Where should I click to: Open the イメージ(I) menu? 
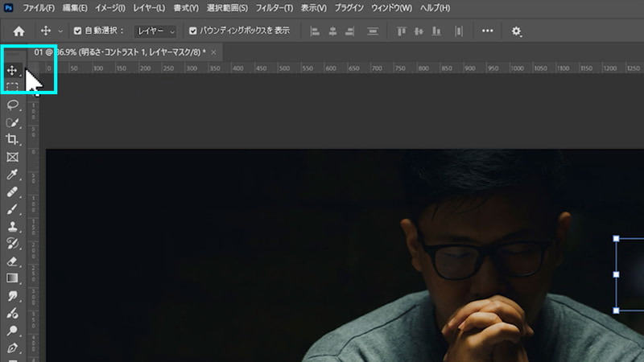pos(110,8)
